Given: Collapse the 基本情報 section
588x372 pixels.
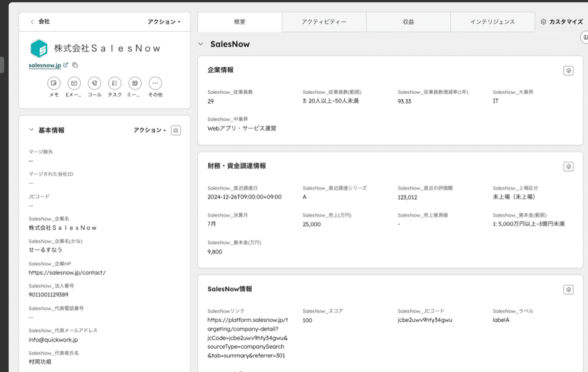Looking at the screenshot, I should [31, 130].
